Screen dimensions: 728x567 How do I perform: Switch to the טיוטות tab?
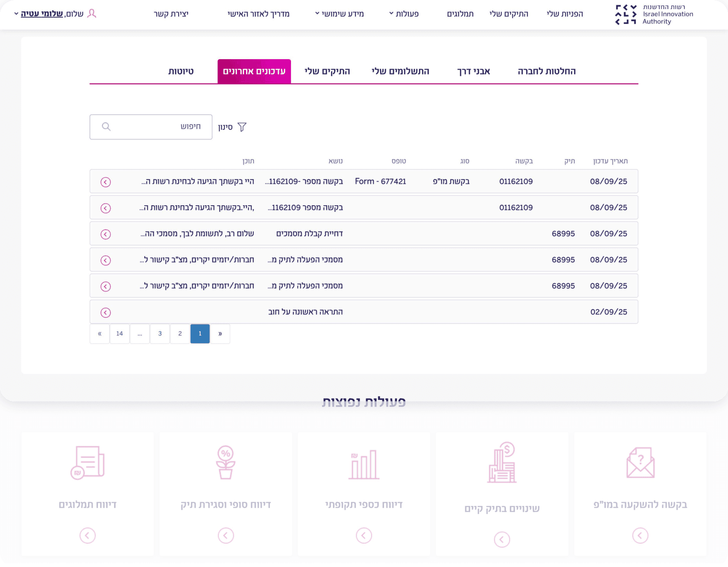coord(181,71)
